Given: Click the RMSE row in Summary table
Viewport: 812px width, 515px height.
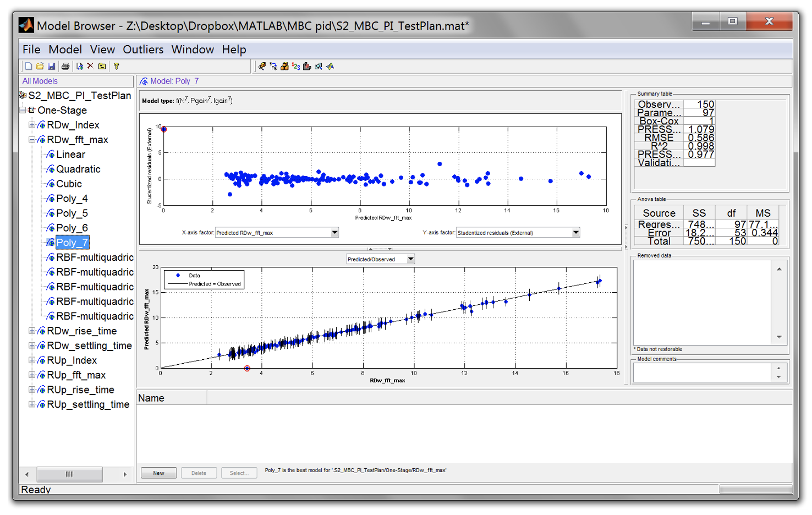Looking at the screenshot, I should 675,138.
